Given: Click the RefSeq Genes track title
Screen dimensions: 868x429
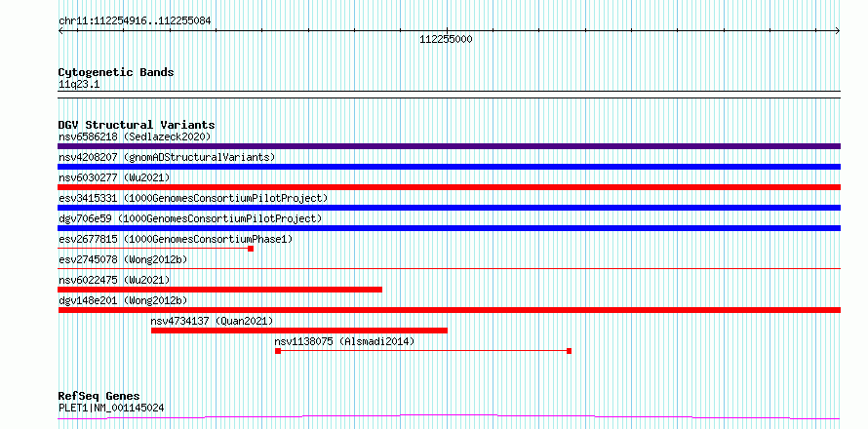Looking at the screenshot, I should (x=99, y=396).
